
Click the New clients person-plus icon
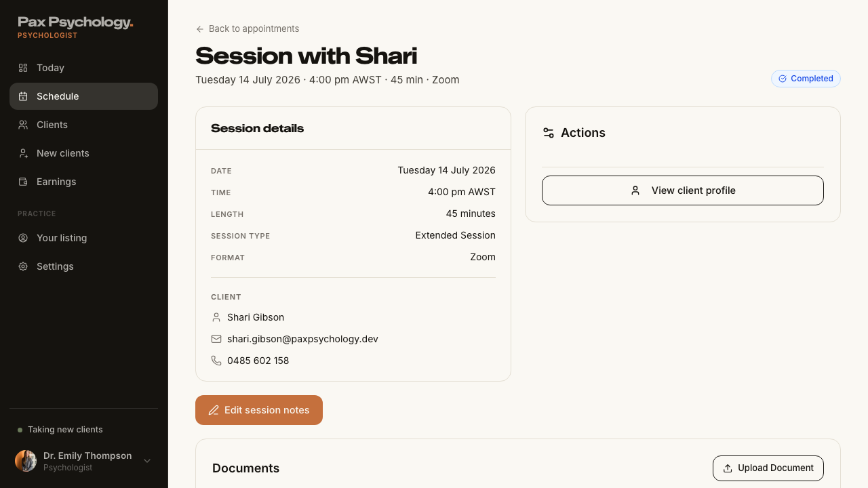(x=23, y=153)
